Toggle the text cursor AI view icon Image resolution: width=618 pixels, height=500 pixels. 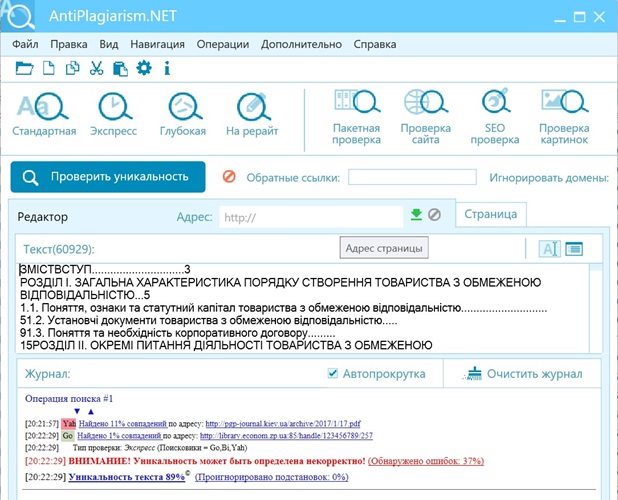tap(549, 249)
